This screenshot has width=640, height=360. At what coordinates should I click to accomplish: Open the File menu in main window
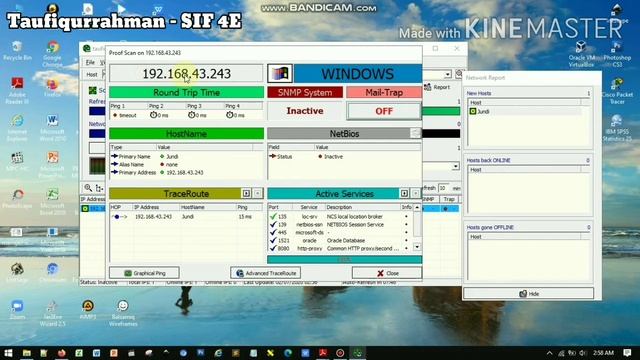[x=90, y=62]
